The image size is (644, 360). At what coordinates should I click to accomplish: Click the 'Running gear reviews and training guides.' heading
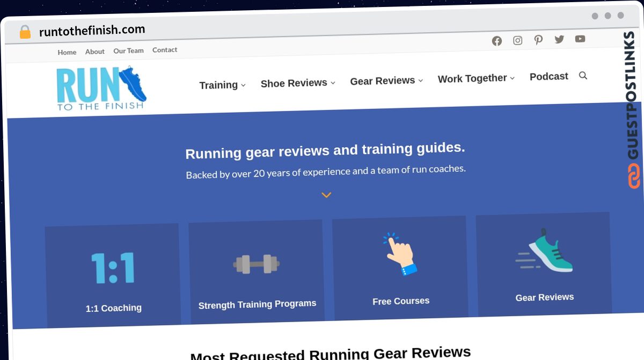click(x=325, y=151)
